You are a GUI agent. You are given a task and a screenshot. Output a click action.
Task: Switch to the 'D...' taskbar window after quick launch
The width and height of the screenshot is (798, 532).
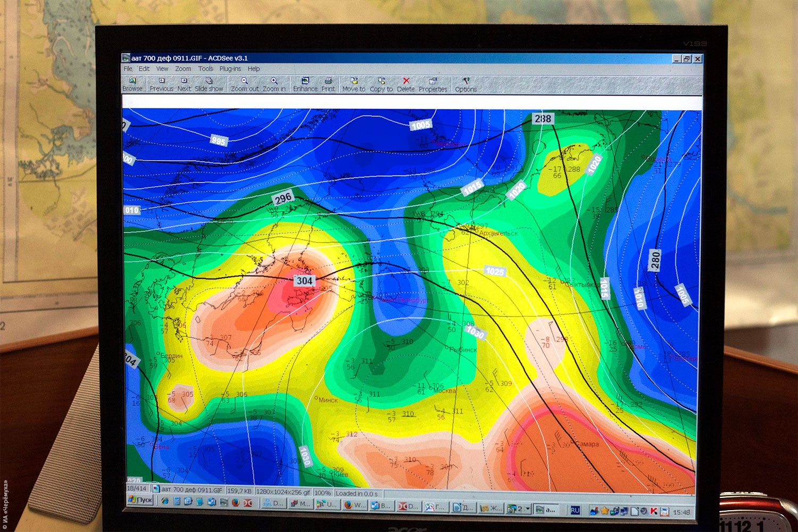[274, 503]
